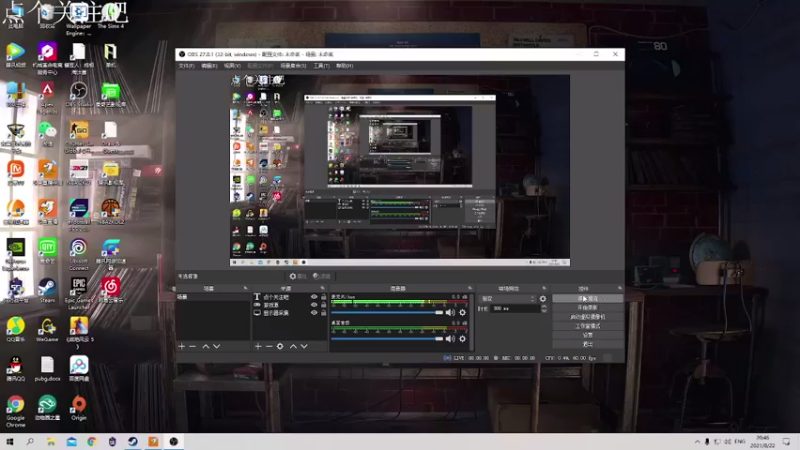Mute the Mic/Aux channel speaker icon
The image size is (800, 450).
[x=450, y=312]
